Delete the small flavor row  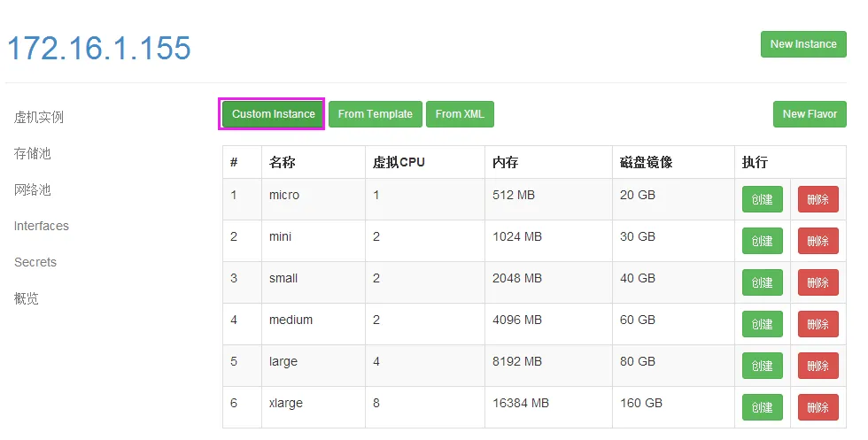pos(818,282)
